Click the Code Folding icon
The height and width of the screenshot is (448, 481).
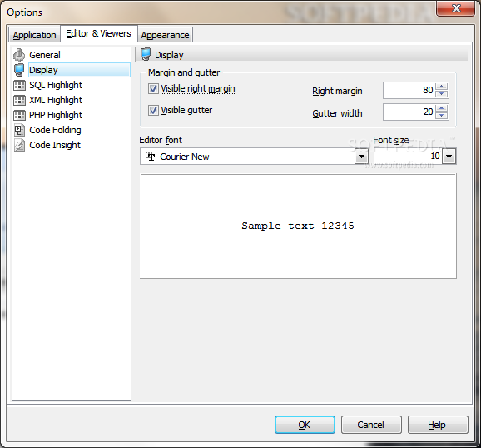(19, 130)
